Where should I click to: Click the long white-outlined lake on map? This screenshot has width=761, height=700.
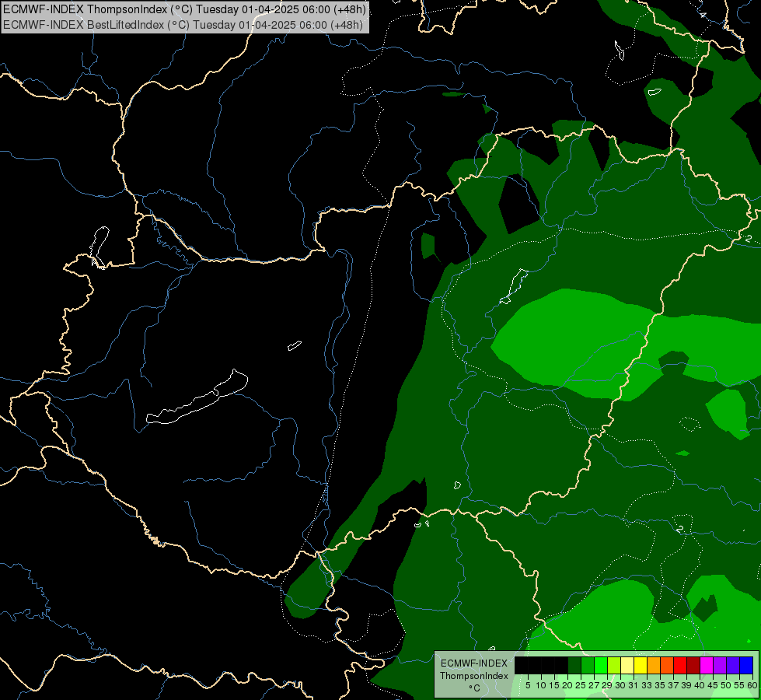pos(197,397)
